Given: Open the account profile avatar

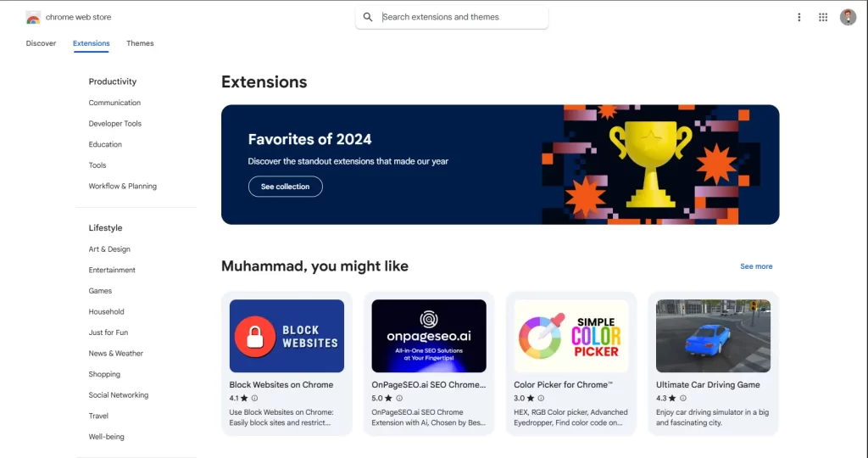Looking at the screenshot, I should coord(848,17).
